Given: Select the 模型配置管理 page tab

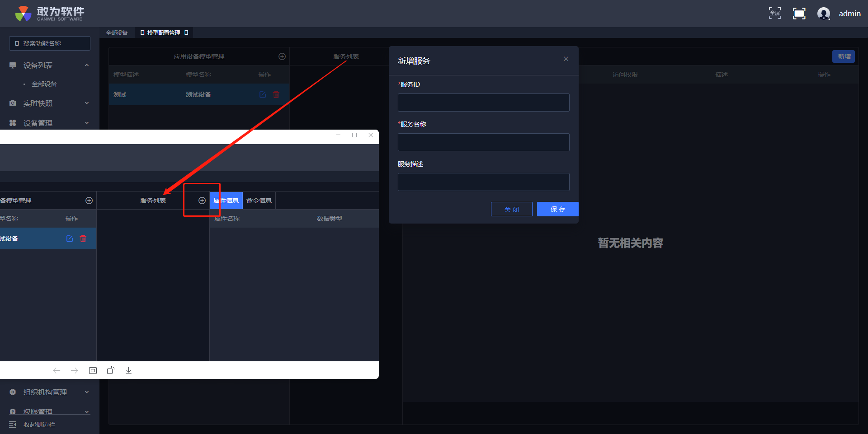Looking at the screenshot, I should 163,33.
